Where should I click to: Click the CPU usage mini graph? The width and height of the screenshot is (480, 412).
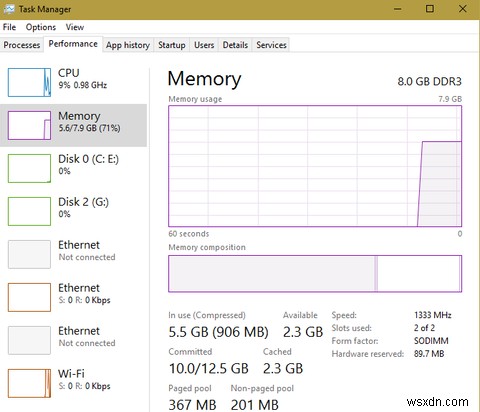click(29, 82)
